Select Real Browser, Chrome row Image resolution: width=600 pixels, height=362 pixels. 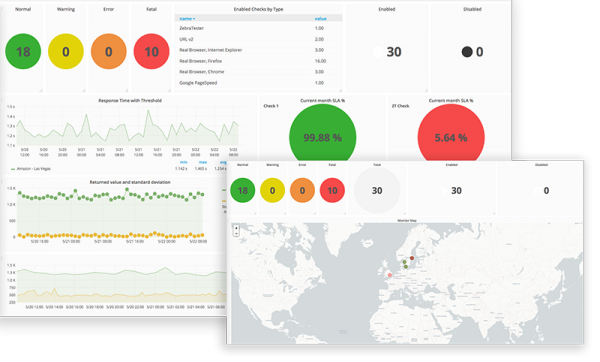click(259, 72)
